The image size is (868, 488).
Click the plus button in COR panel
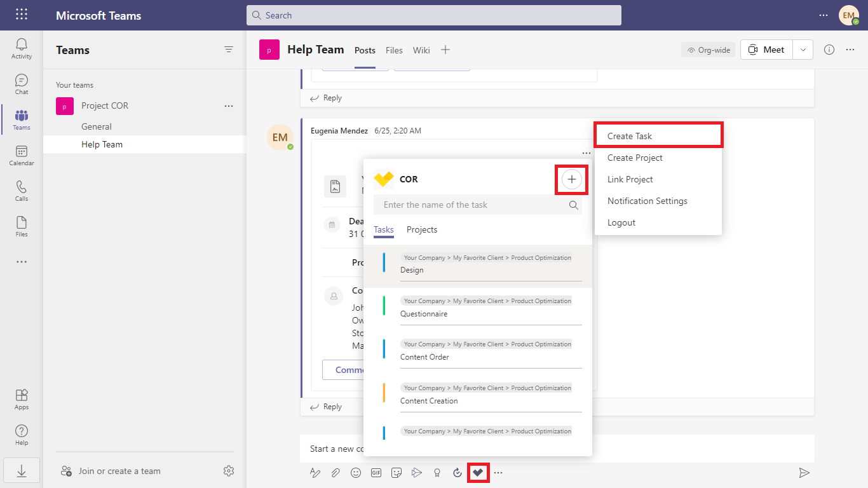pos(572,180)
